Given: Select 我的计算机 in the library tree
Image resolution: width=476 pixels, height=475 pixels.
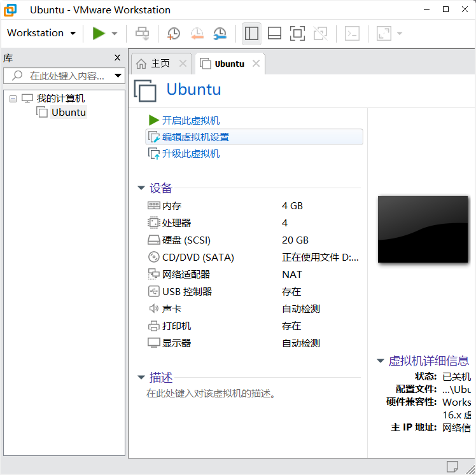Looking at the screenshot, I should [60, 99].
